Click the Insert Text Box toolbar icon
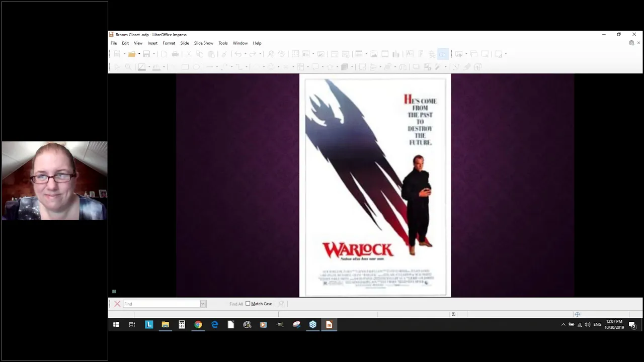 pyautogui.click(x=410, y=54)
